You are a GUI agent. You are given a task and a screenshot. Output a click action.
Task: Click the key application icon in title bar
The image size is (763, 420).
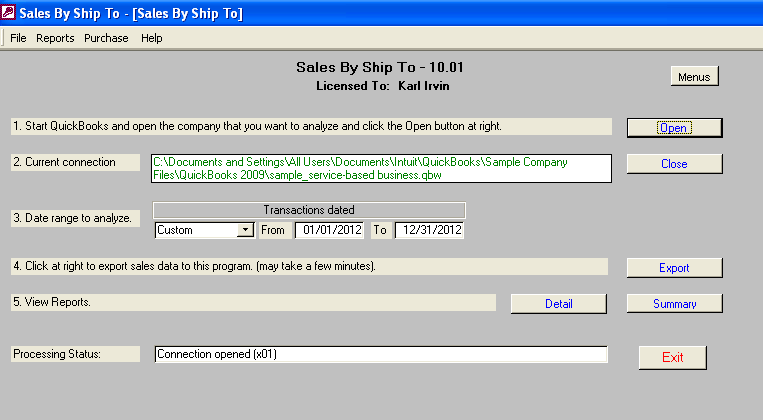tap(8, 13)
